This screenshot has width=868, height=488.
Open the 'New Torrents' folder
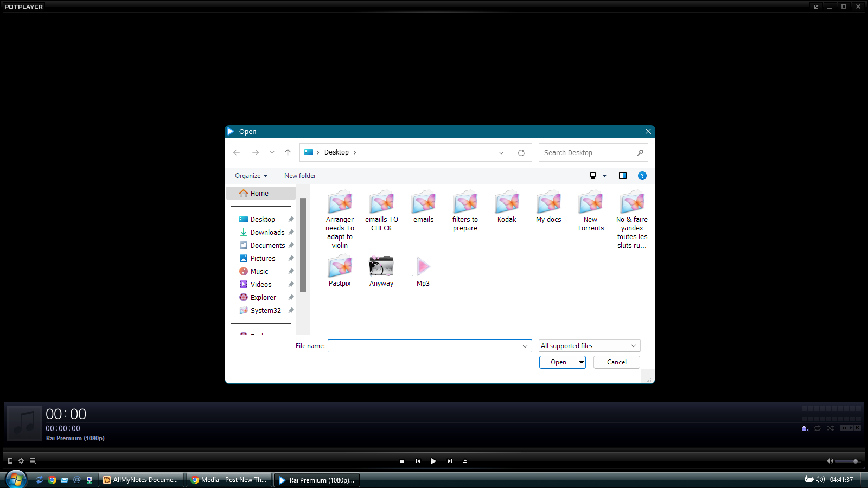[591, 211]
